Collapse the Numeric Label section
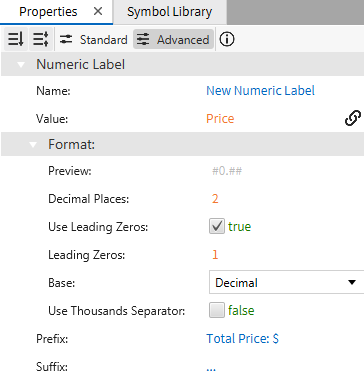 click(21, 65)
